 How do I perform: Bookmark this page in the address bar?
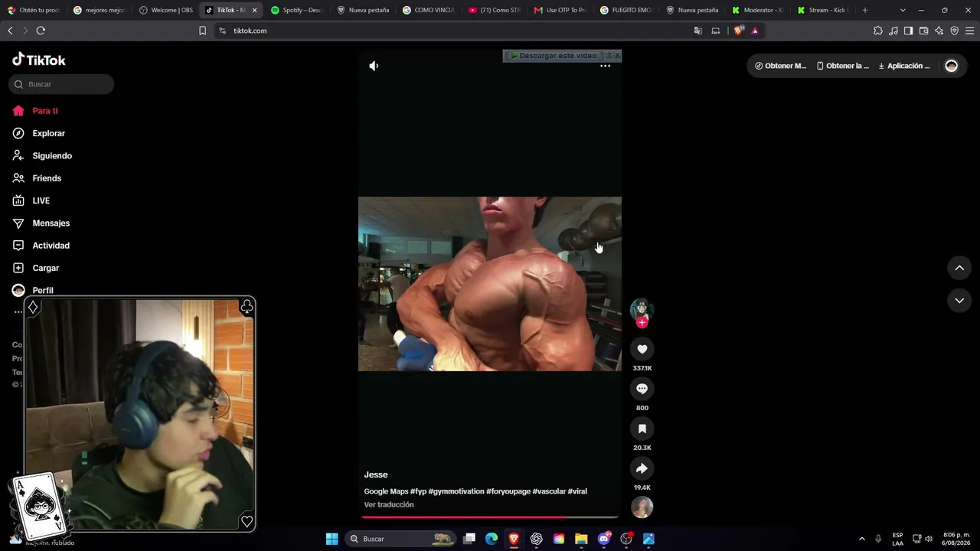pyautogui.click(x=202, y=31)
